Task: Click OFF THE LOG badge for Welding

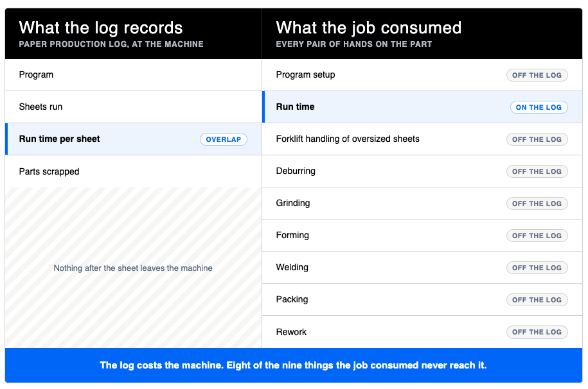Action: click(x=537, y=268)
